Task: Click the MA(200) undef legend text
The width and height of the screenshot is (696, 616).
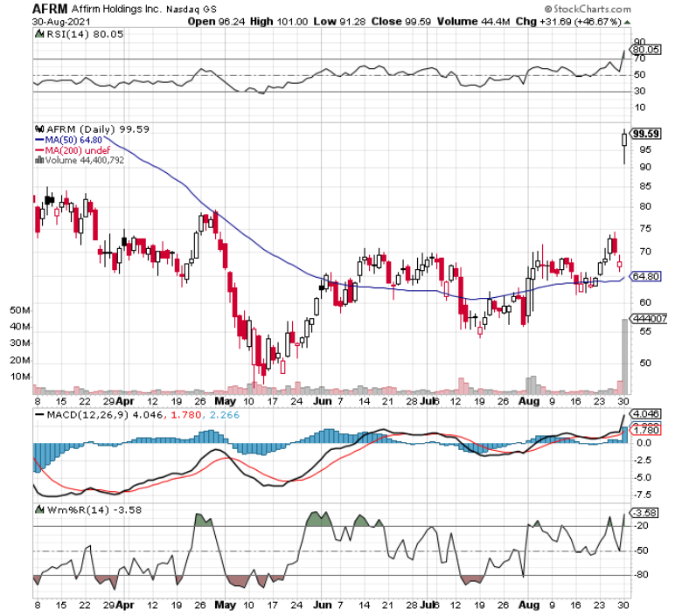Action: 77,151
